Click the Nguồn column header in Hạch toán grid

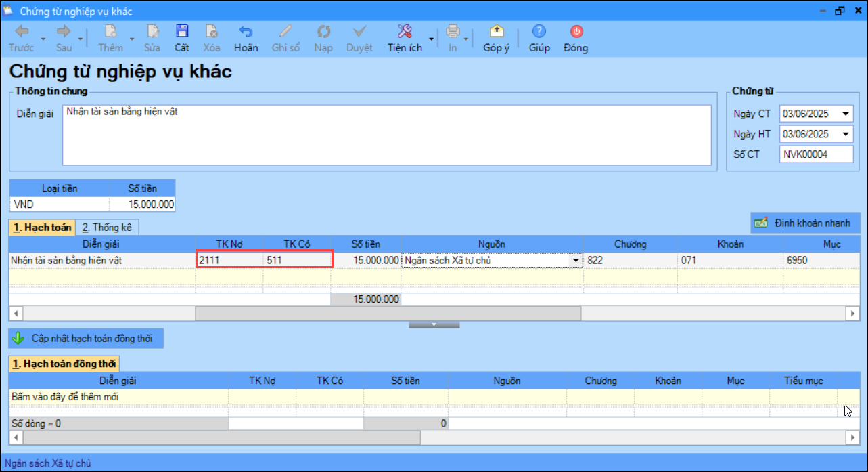(x=492, y=244)
